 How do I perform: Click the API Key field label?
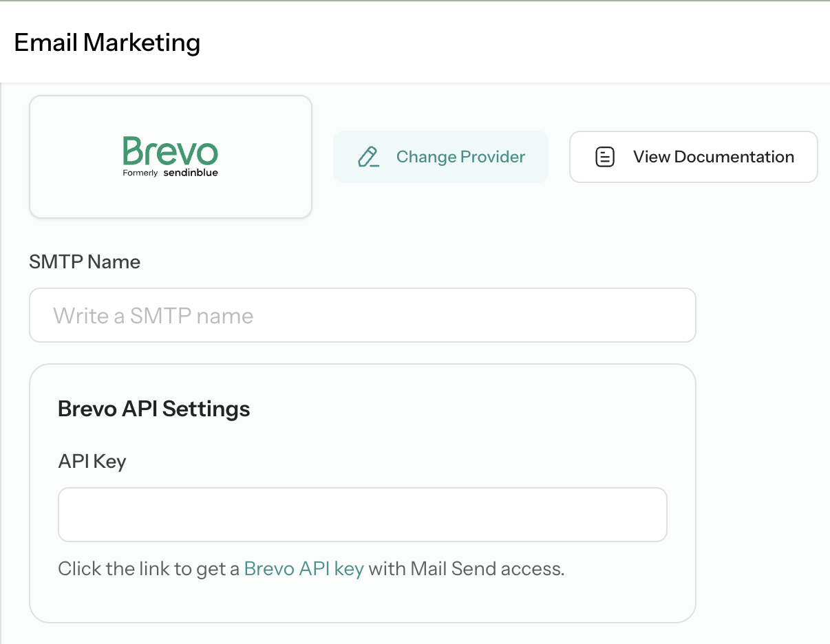pos(92,461)
